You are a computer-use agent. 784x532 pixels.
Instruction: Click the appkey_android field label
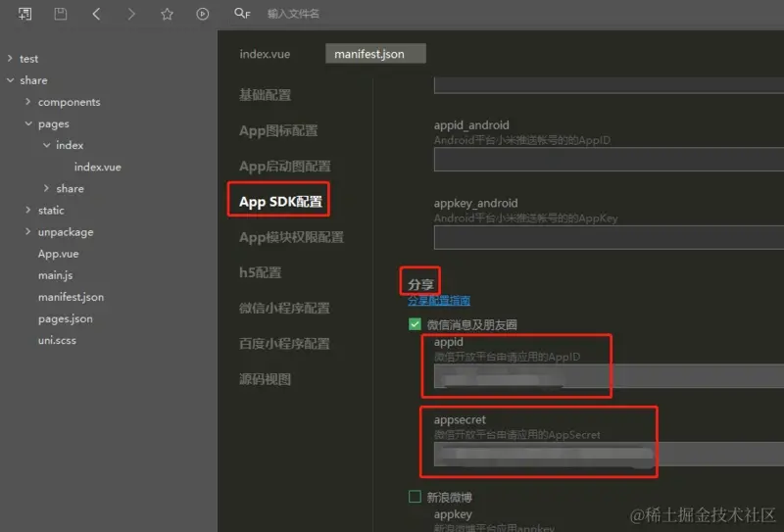[475, 203]
